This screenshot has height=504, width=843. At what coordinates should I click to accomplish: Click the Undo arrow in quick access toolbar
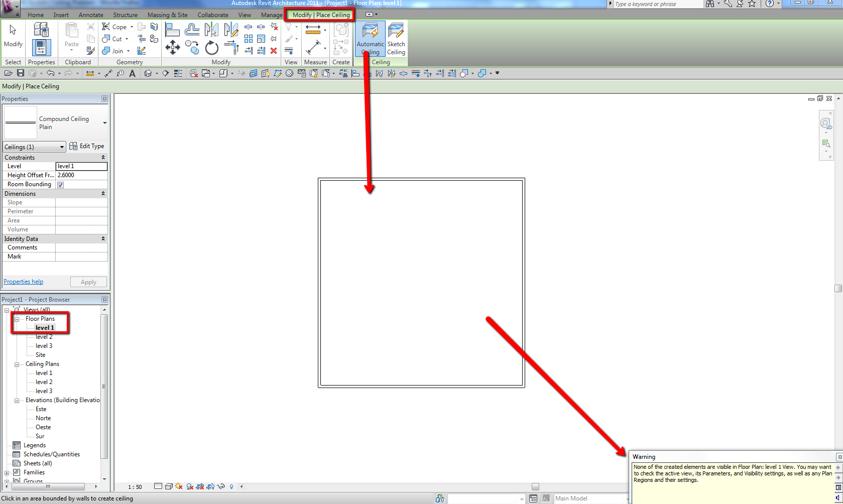(x=50, y=73)
